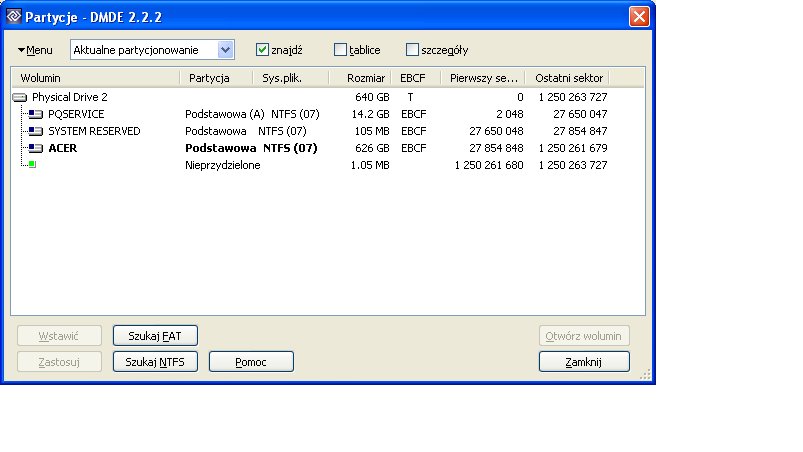Click Podstawowa (A) partition type cell
This screenshot has width=803, height=452.
pos(225,114)
